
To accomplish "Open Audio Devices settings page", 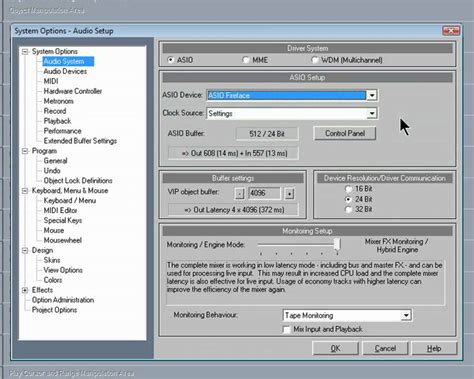I will point(65,71).
